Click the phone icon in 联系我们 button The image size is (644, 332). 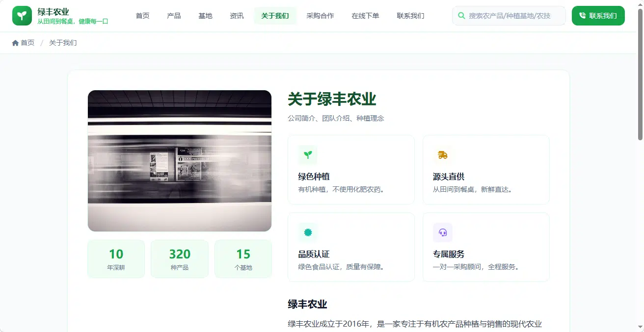583,16
